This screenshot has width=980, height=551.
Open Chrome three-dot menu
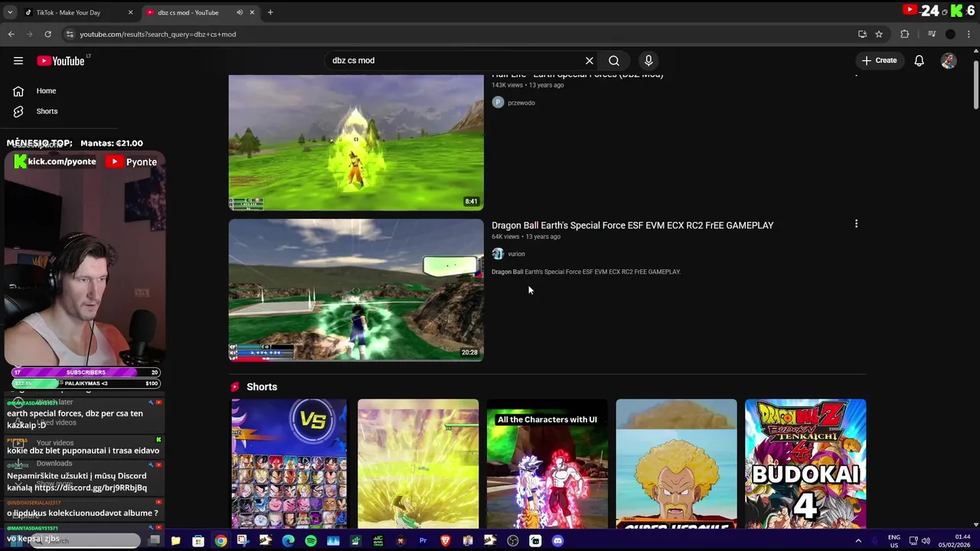[969, 34]
